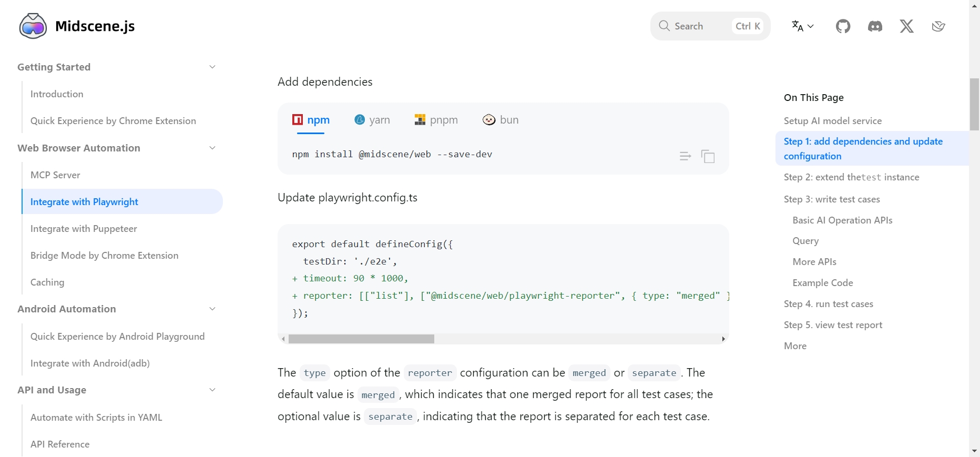Select the bun tab
The image size is (980, 457).
[x=501, y=120]
